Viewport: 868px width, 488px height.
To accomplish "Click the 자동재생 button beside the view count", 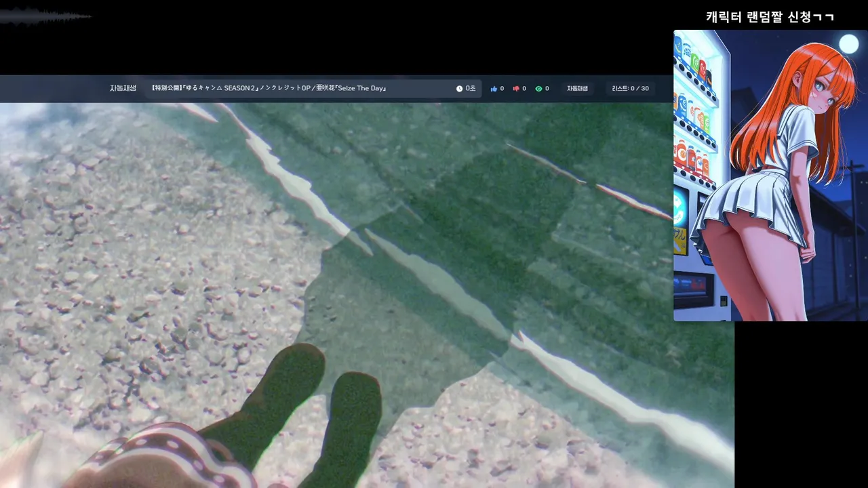I will (577, 89).
